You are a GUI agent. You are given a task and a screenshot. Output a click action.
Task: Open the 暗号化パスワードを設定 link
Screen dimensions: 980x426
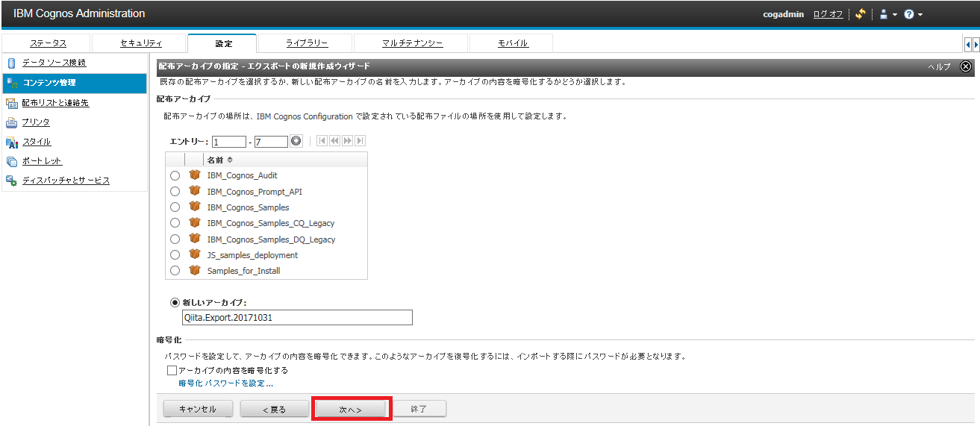click(226, 383)
